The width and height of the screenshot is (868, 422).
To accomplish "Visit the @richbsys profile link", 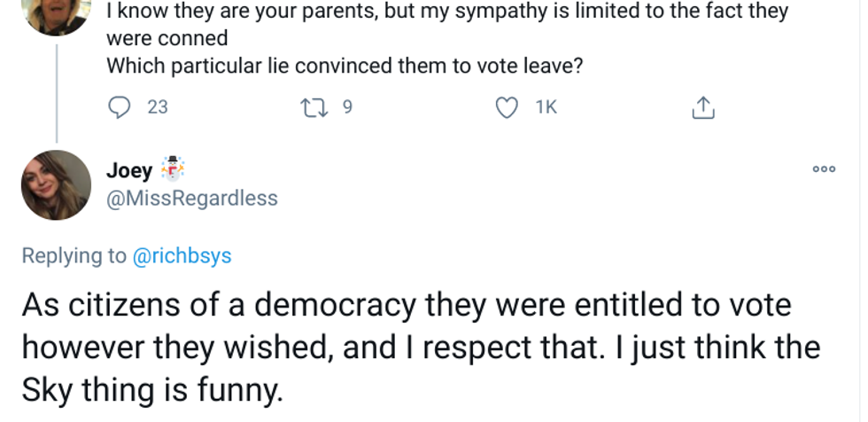I will coord(182,255).
